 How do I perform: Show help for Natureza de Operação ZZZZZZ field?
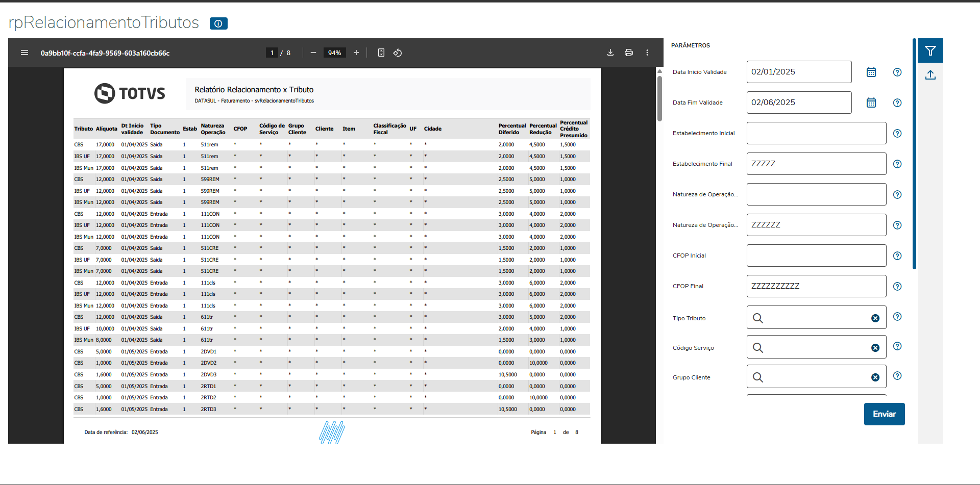(x=897, y=225)
